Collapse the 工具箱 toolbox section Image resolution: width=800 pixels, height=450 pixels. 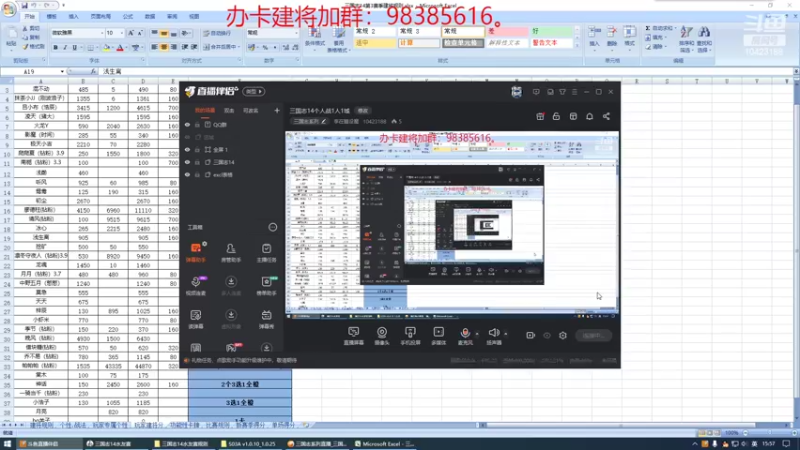(273, 227)
